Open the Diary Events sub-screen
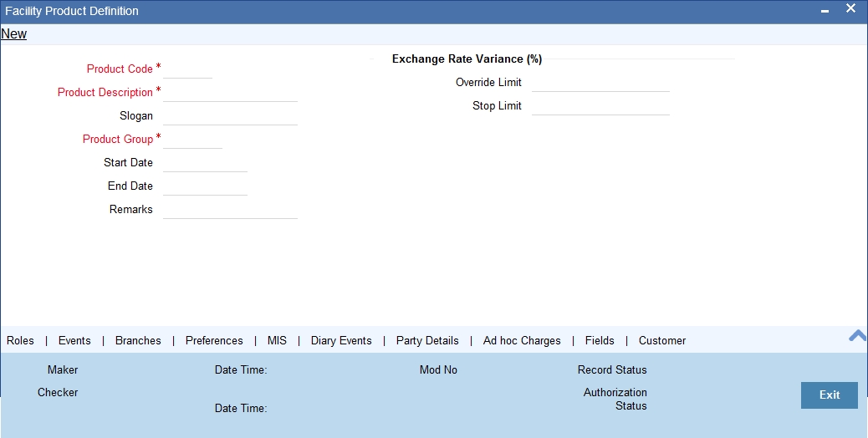868x438 pixels. (x=341, y=341)
